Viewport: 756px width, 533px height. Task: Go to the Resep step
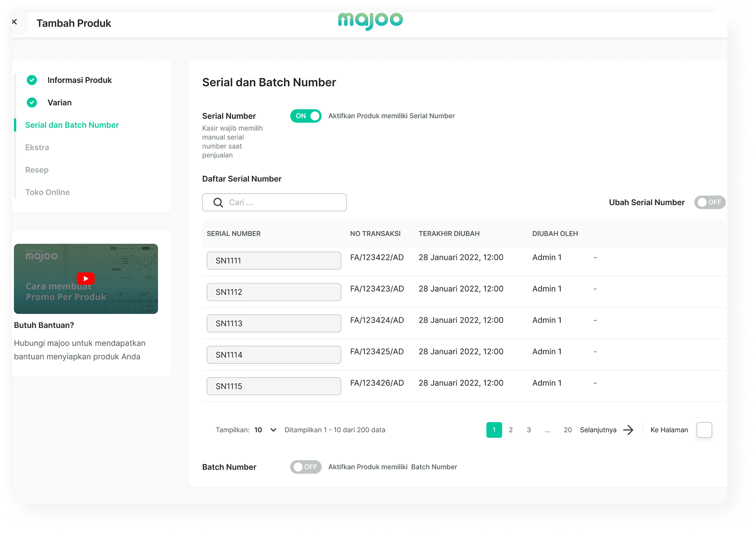[37, 170]
